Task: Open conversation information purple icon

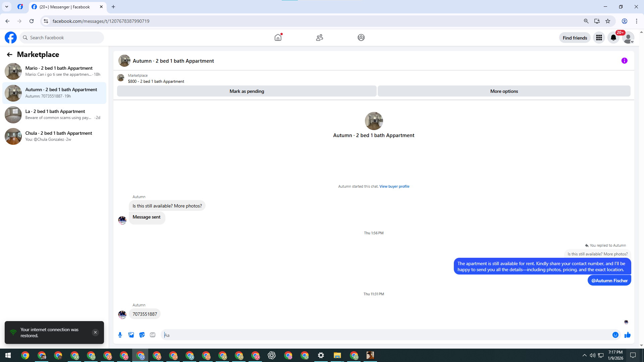Action: (624, 61)
